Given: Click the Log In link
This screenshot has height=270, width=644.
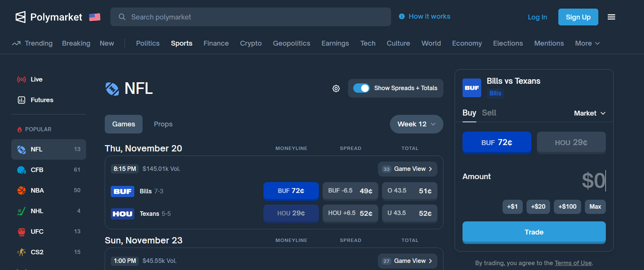Looking at the screenshot, I should (537, 17).
